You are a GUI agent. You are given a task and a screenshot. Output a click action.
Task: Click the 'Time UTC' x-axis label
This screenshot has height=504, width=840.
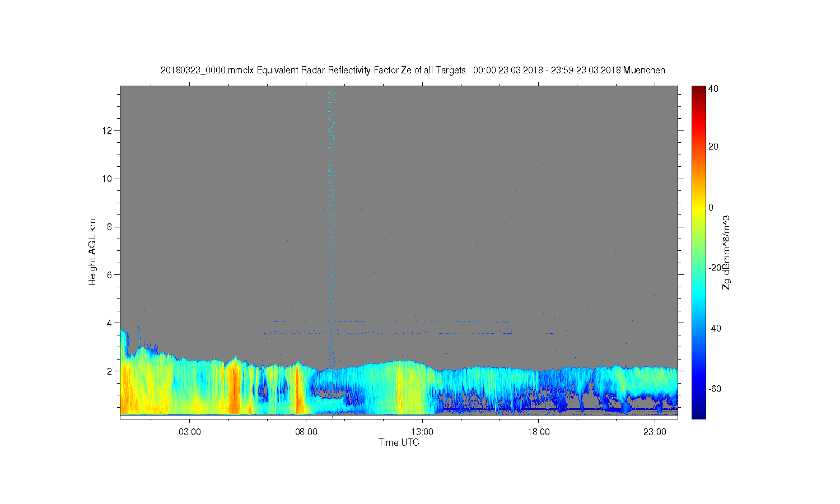pos(399,442)
